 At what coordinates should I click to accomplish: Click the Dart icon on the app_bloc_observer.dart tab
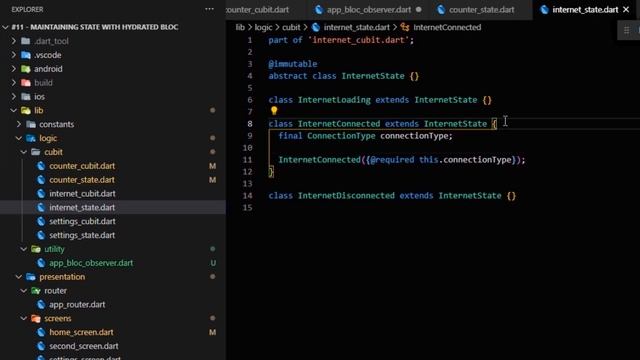click(319, 9)
